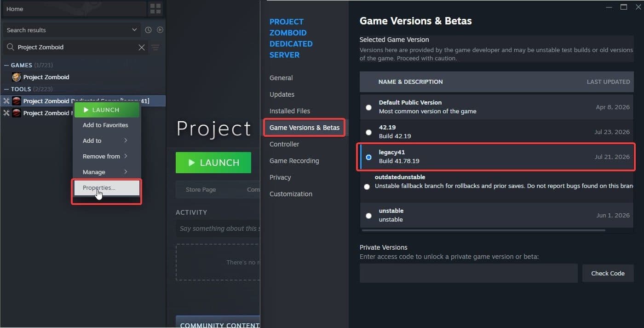Image resolution: width=644 pixels, height=328 pixels.
Task: Expand the Manage submenu
Action: [x=106, y=172]
